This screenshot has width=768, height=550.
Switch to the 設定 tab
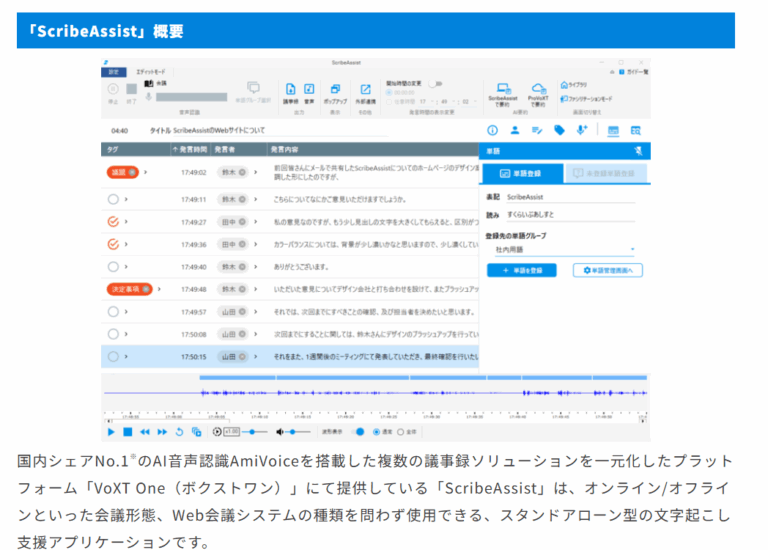(114, 72)
